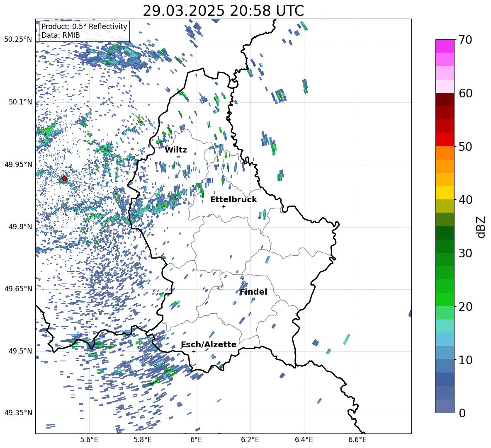Viewport: 491px width, 448px height.
Task: Click the colorbar tick value 70
Action: point(465,40)
